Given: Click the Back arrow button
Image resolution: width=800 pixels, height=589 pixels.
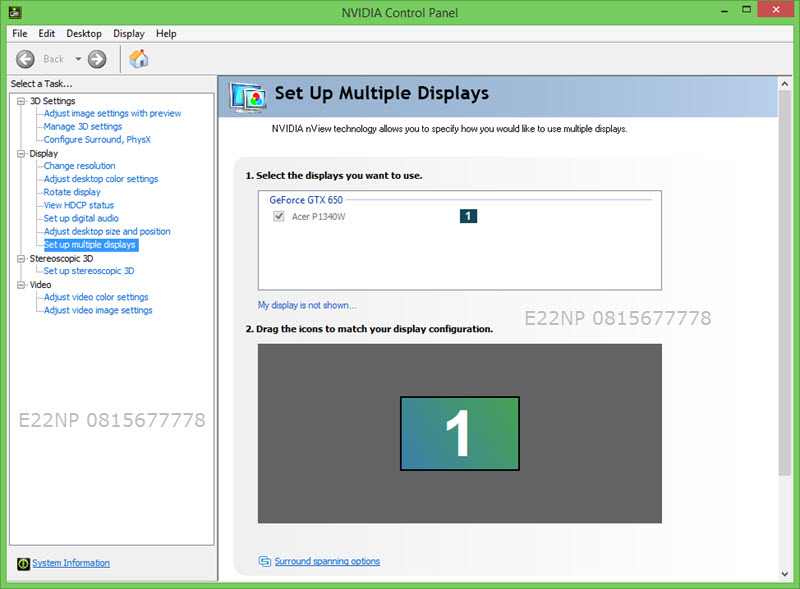Looking at the screenshot, I should (x=25, y=59).
